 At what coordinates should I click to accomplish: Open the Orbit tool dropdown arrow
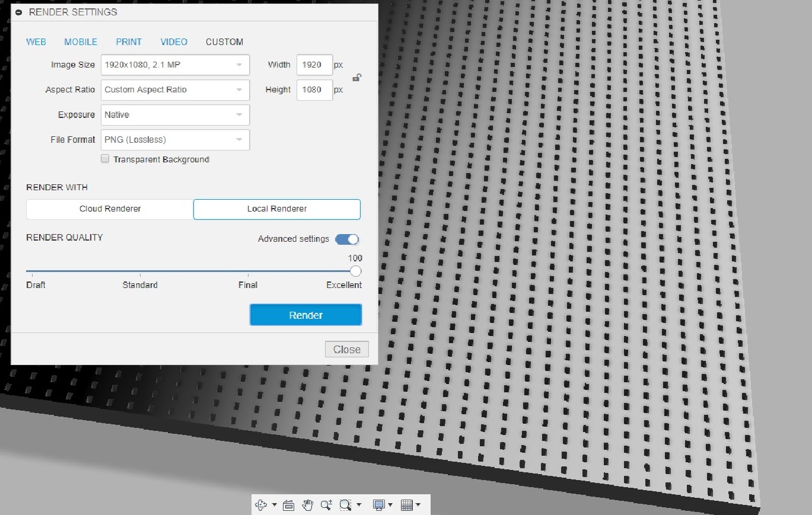pyautogui.click(x=274, y=505)
